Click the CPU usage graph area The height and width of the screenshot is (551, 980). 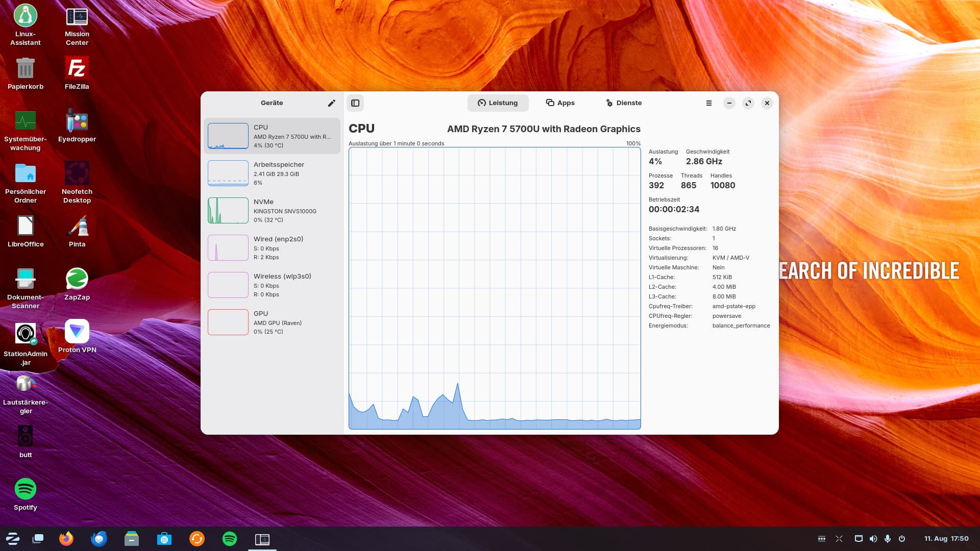tap(494, 288)
